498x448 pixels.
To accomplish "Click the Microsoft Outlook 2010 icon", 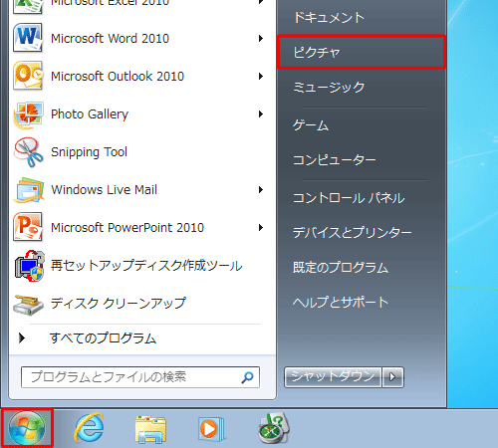I will click(x=28, y=76).
